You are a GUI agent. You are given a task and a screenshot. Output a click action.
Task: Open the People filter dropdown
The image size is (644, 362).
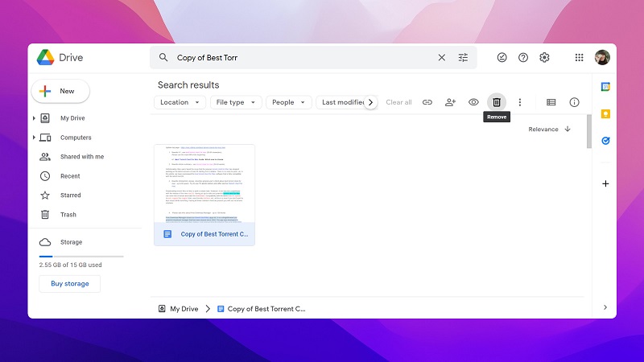(288, 102)
